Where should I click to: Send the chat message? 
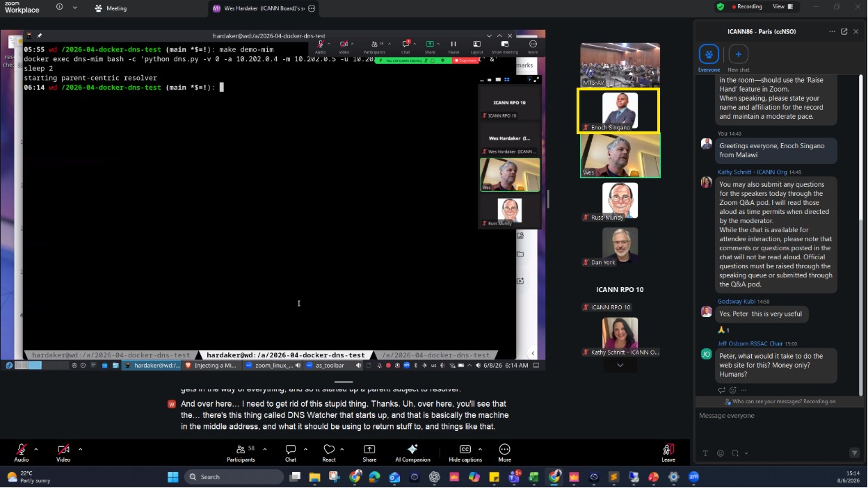pyautogui.click(x=855, y=453)
